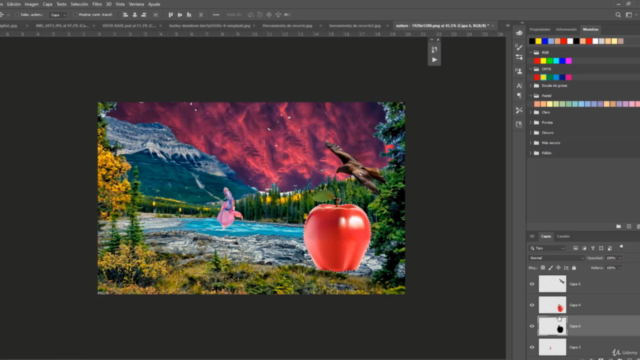Viewport: 640px width, 360px height.
Task: Click align right edges icon
Action: (144, 15)
